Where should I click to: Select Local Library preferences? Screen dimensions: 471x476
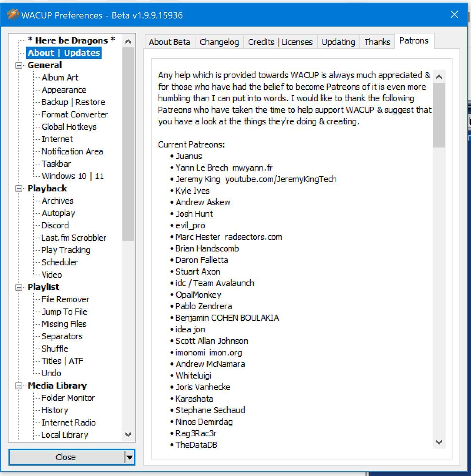coord(65,435)
